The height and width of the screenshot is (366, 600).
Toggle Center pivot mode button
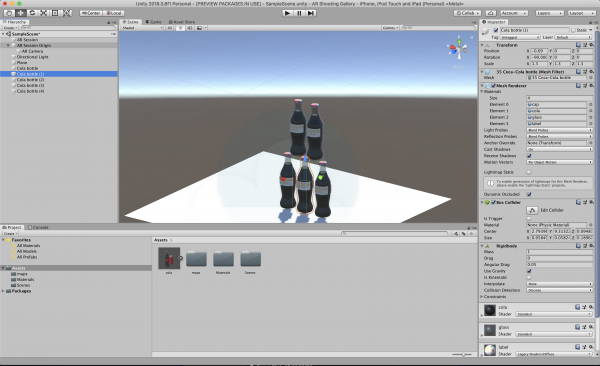coord(91,13)
